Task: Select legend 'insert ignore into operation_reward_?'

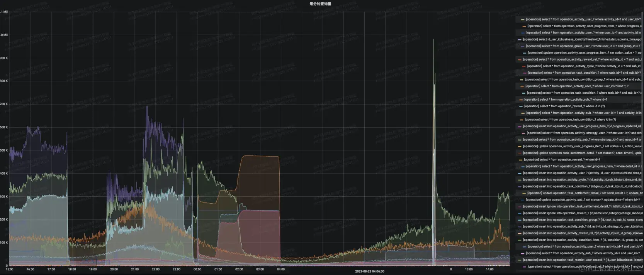Action: coord(582,213)
